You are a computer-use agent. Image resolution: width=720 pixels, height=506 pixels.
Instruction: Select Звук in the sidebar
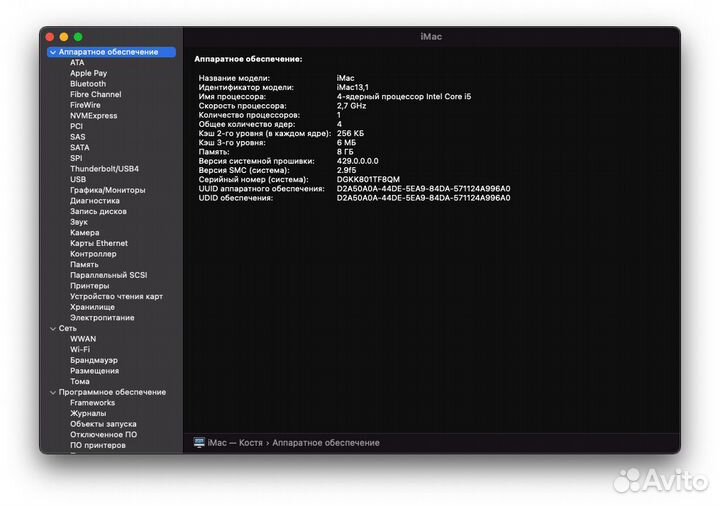click(x=79, y=222)
